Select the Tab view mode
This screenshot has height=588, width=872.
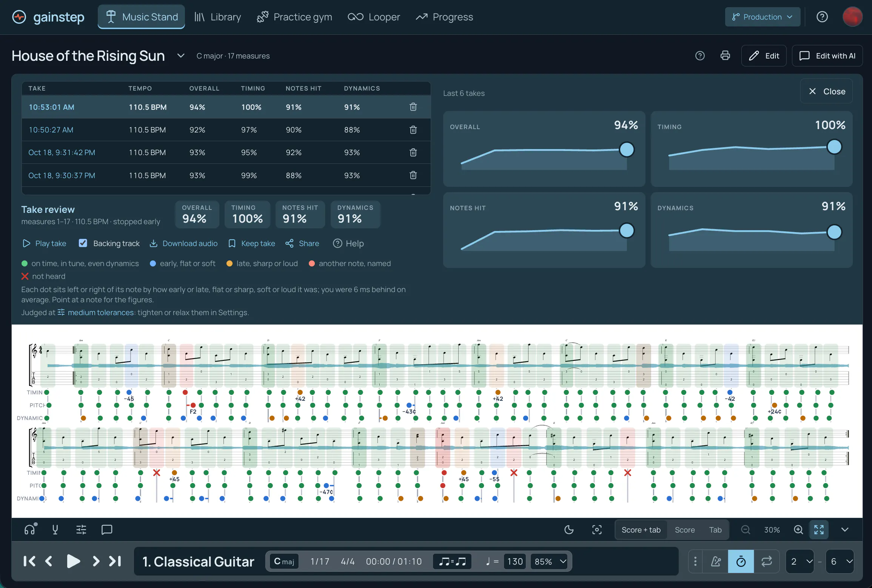coord(715,530)
